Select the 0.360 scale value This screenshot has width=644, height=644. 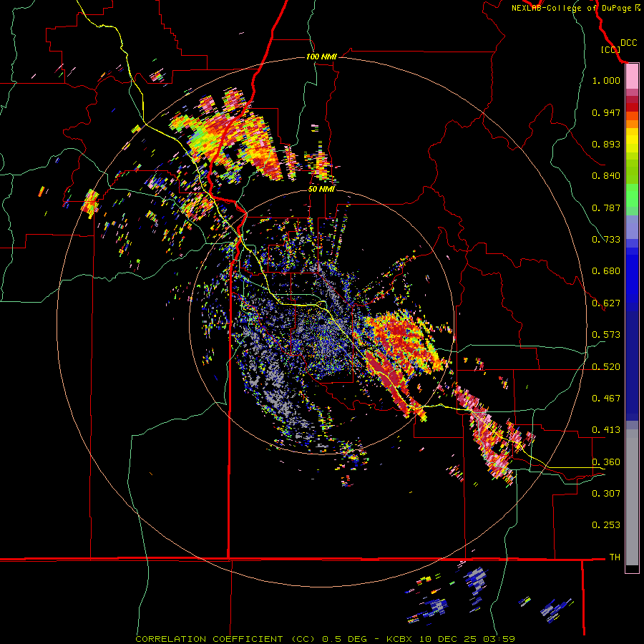coord(606,462)
